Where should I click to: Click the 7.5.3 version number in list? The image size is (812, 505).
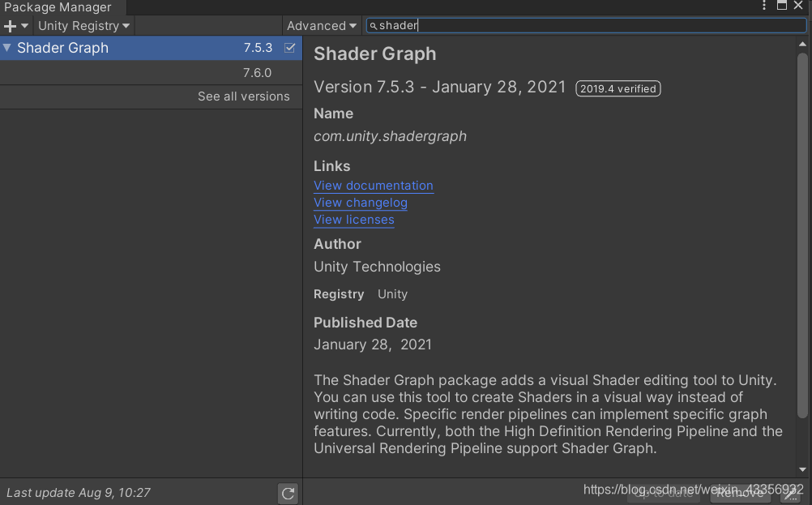258,48
